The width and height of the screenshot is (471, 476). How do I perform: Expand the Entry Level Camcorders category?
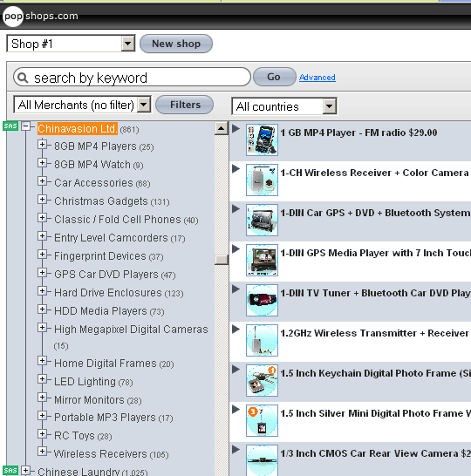pyautogui.click(x=42, y=236)
